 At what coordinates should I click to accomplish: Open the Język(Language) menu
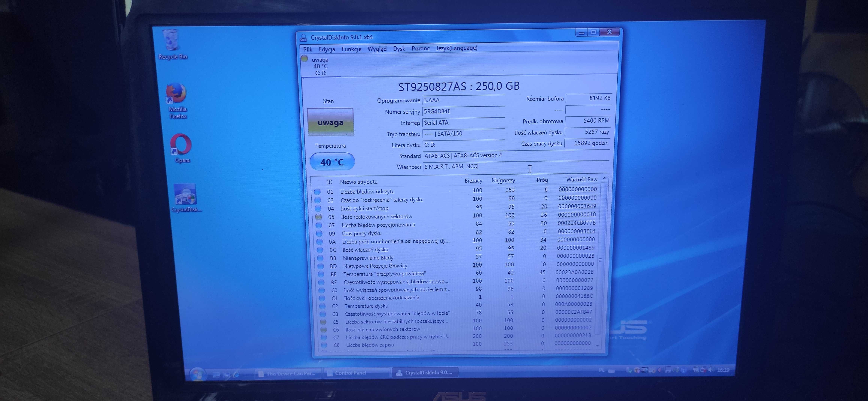[x=457, y=48]
